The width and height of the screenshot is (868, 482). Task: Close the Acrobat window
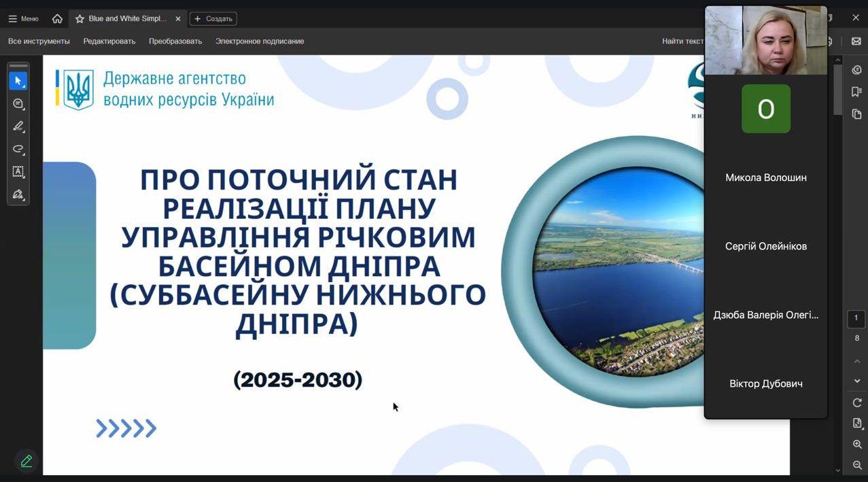(x=856, y=18)
